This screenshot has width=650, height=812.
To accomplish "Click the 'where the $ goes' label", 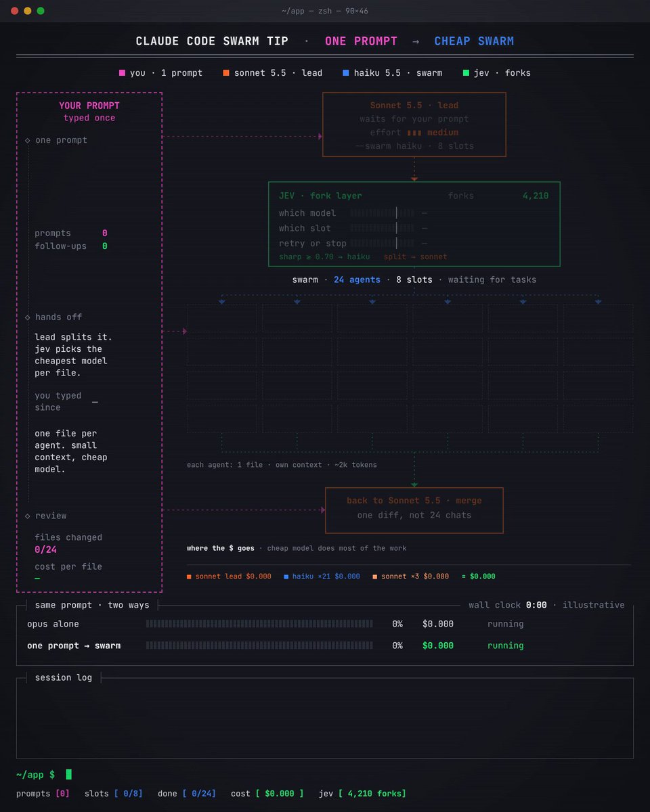I will 221,548.
